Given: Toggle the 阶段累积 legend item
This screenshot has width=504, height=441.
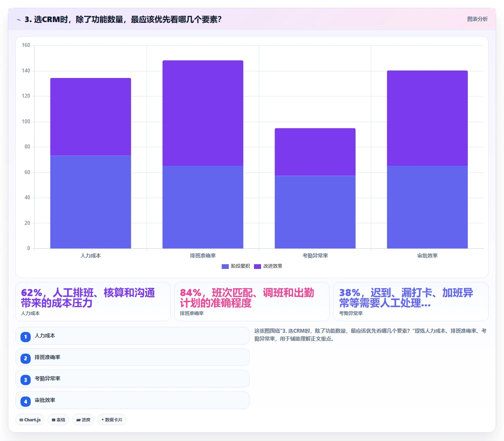Looking at the screenshot, I should coord(236,266).
